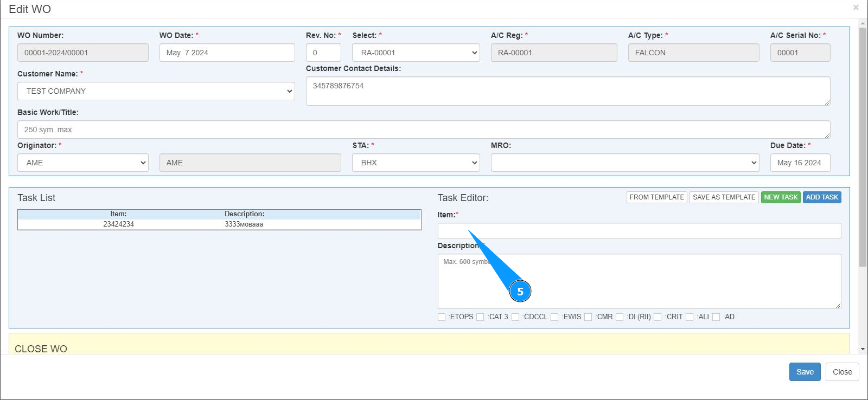
Task: Toggle the EWIS checkbox
Action: (x=554, y=317)
